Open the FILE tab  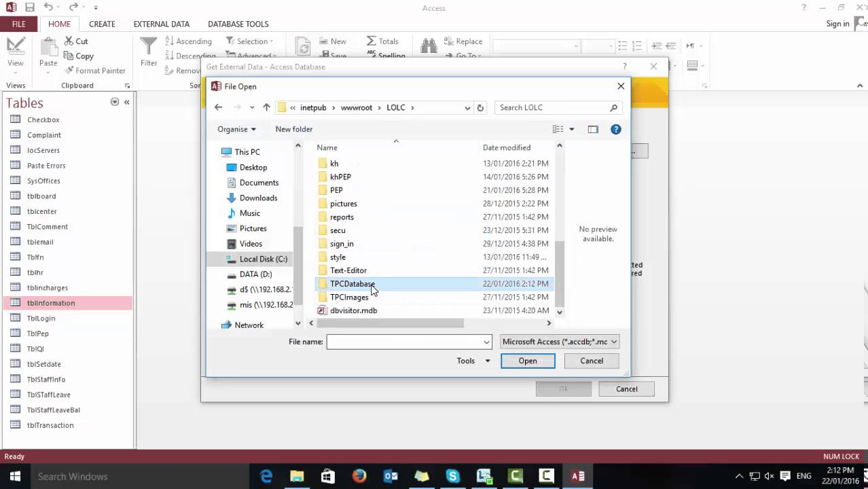tap(19, 24)
